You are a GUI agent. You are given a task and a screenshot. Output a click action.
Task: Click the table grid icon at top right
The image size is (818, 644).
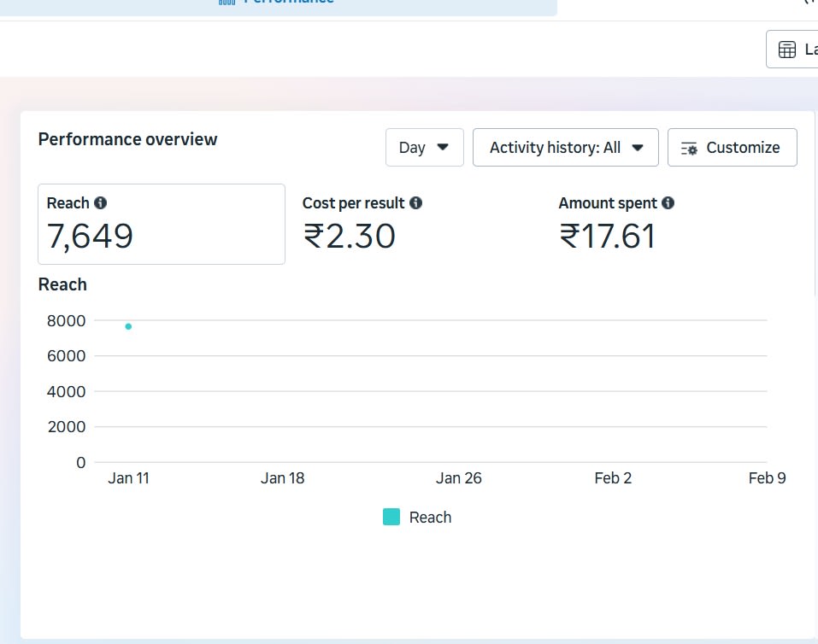[x=786, y=50]
